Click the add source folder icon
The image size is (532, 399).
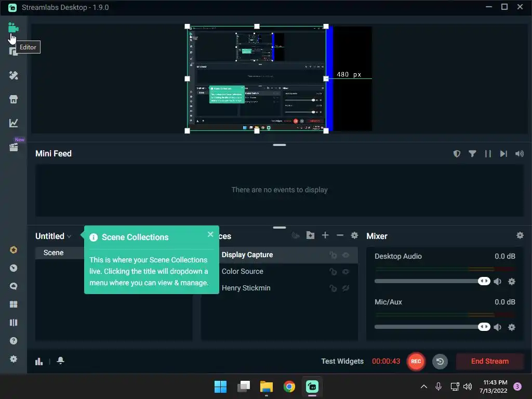click(310, 235)
